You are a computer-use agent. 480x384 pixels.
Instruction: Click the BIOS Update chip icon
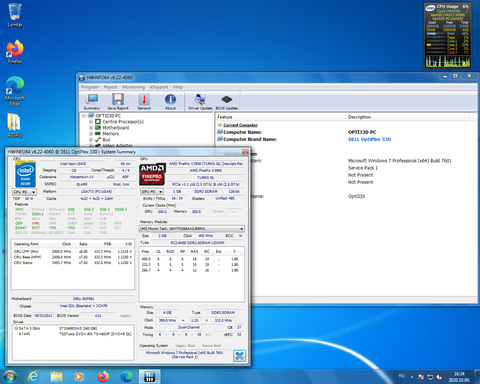point(227,101)
